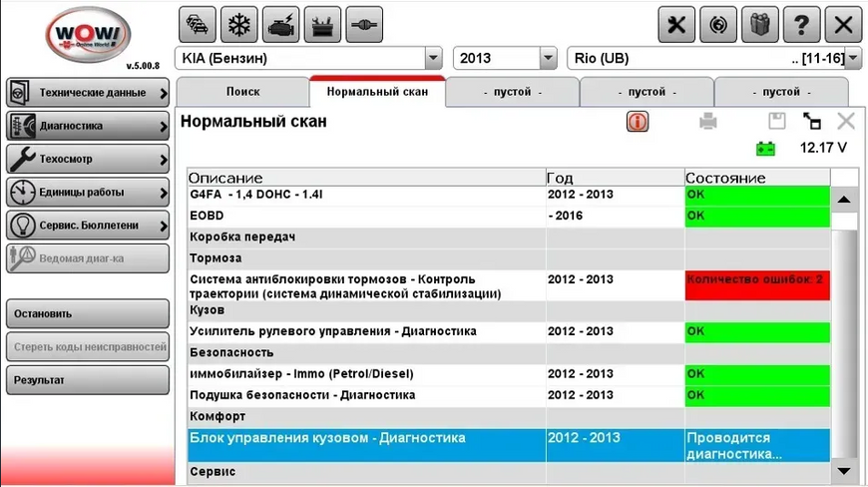The height and width of the screenshot is (487, 868).
Task: Click Ведомая диаг-ка button
Action: click(88, 258)
